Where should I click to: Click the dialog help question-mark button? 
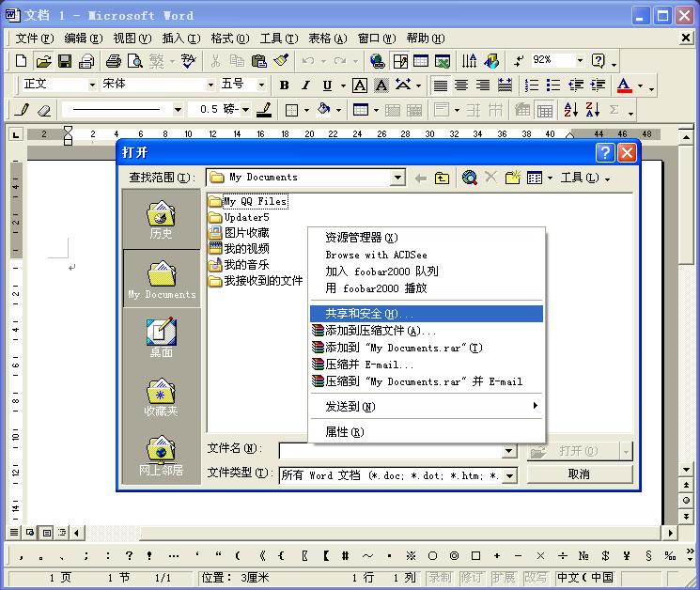[605, 152]
